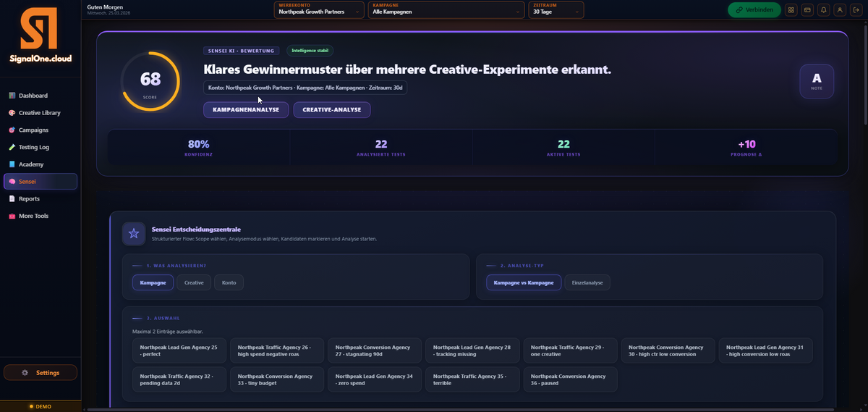The width and height of the screenshot is (868, 412).
Task: Click the Intelligence stabil status badge
Action: pos(310,51)
